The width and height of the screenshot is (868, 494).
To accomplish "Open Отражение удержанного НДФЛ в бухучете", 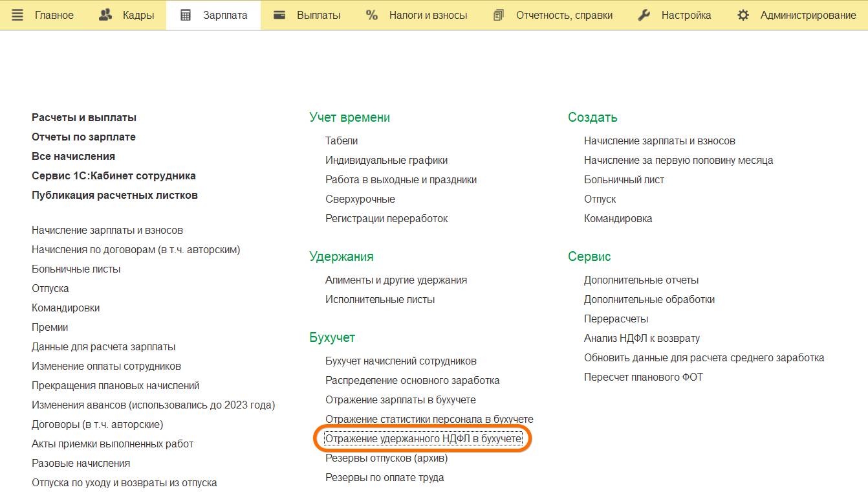I will [423, 439].
